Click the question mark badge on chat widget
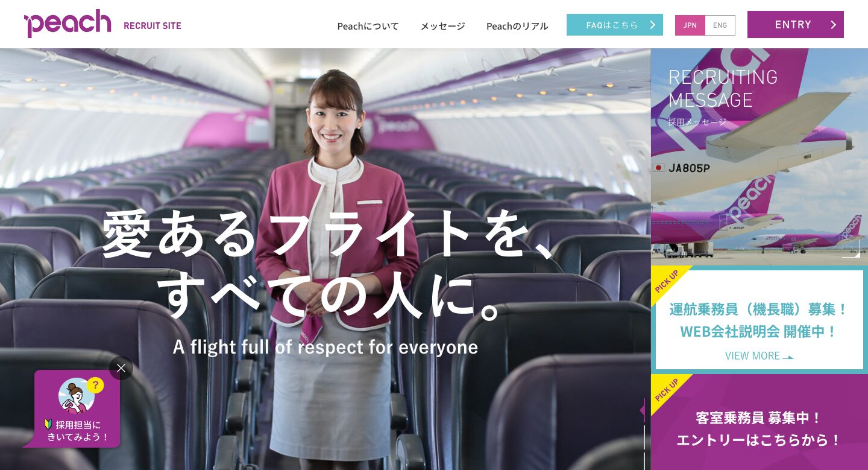The image size is (868, 470). click(x=95, y=385)
